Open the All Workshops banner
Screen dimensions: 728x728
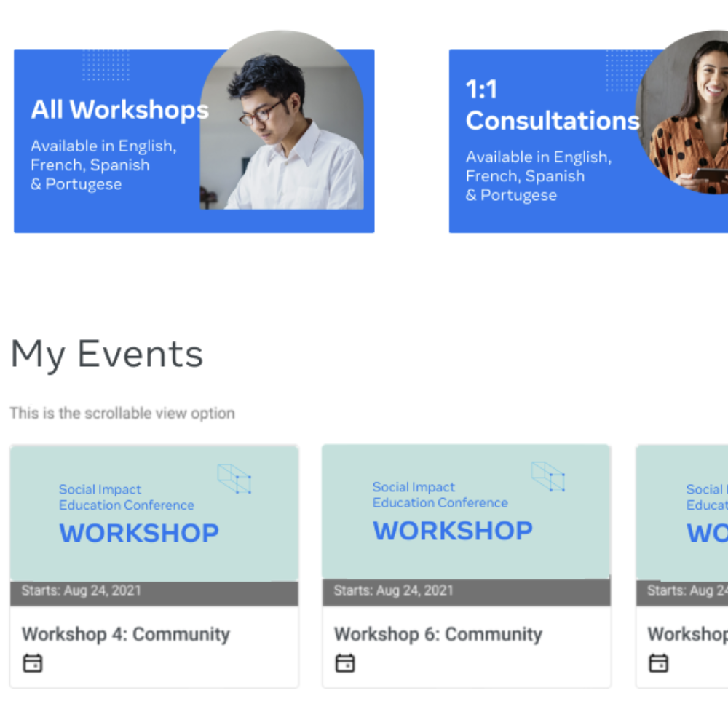tap(194, 141)
